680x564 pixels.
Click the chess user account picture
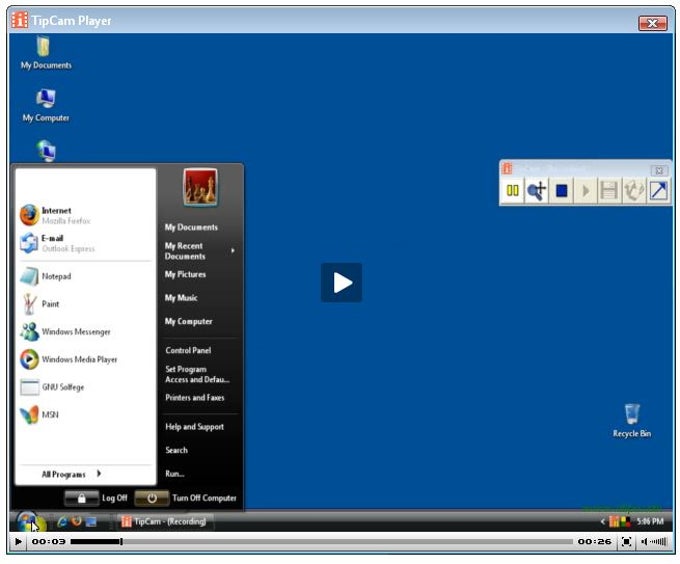200,187
